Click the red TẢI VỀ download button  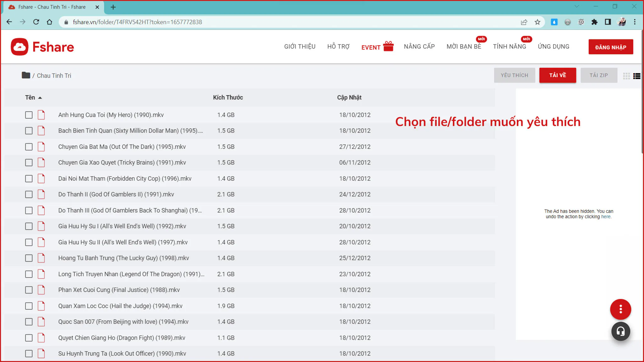(x=558, y=75)
